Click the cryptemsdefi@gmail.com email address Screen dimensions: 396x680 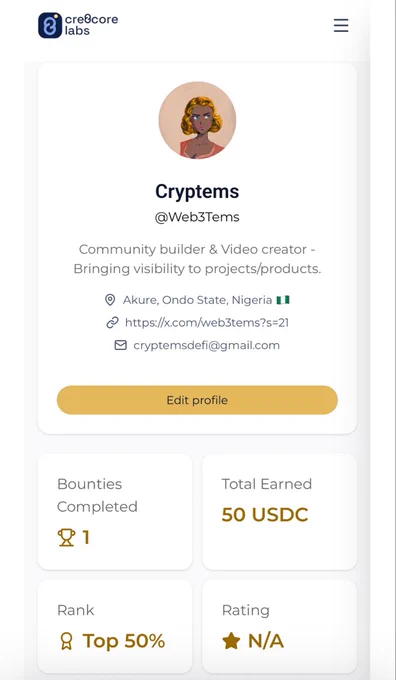pos(206,345)
